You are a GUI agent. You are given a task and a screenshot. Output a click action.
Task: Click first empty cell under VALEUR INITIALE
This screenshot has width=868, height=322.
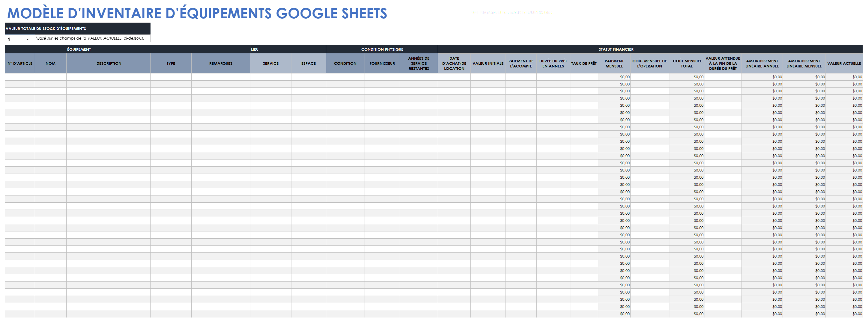488,77
